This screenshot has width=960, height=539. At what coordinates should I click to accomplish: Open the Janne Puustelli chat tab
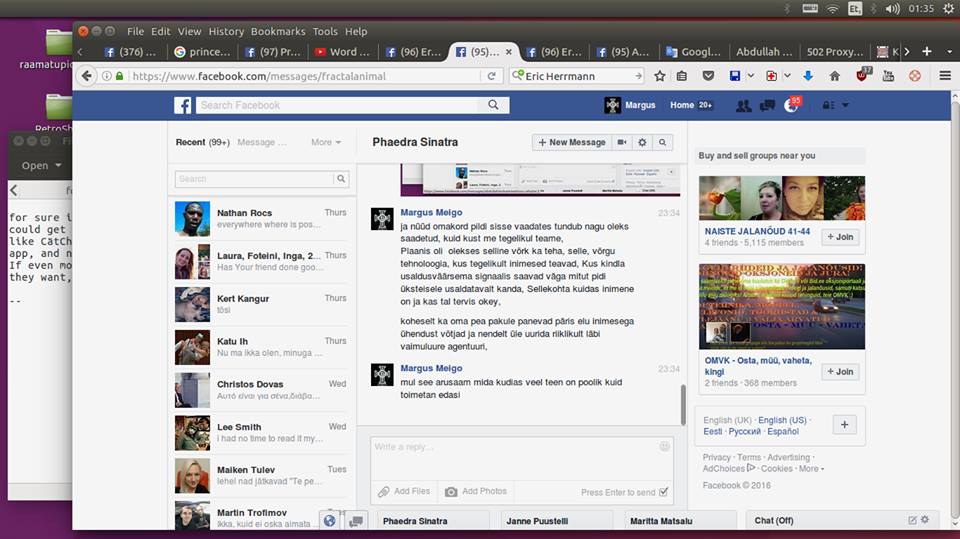(x=556, y=521)
